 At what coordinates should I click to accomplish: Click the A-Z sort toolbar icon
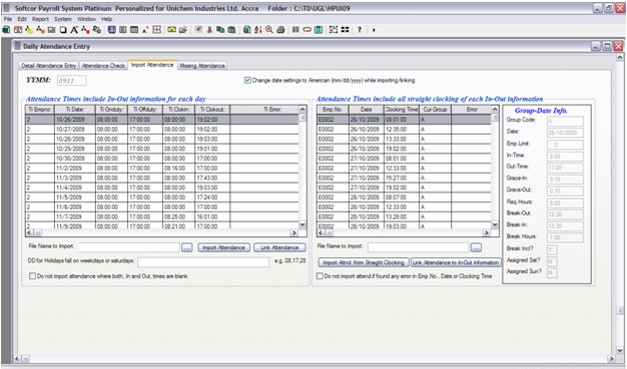pyautogui.click(x=258, y=30)
